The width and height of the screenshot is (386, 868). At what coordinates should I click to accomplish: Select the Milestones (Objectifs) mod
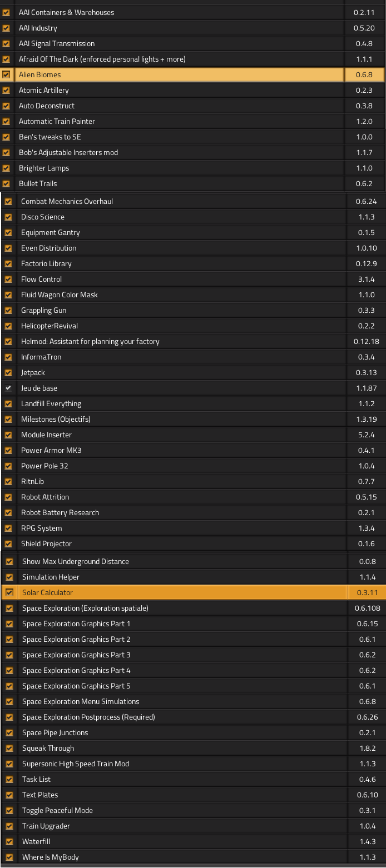[181, 419]
